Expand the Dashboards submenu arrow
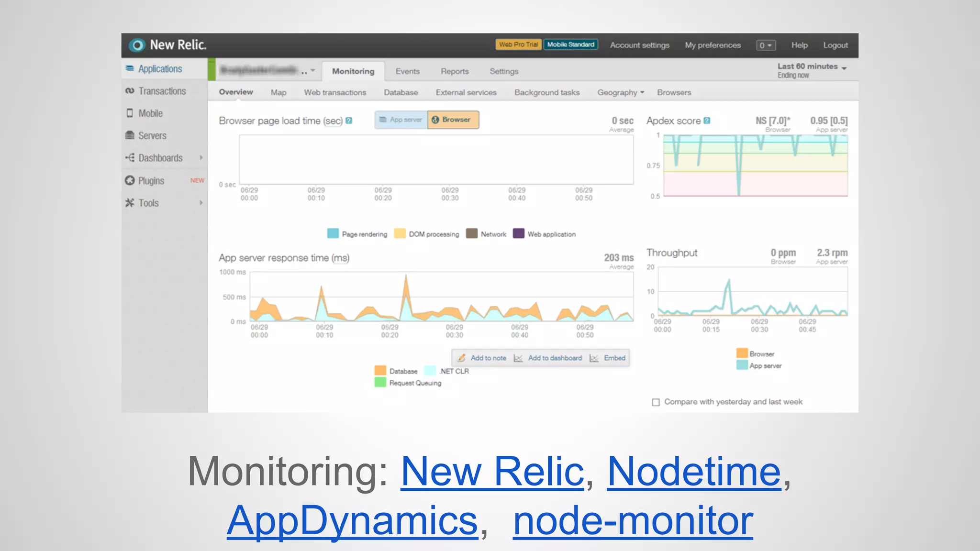The width and height of the screenshot is (980, 551). coord(201,157)
